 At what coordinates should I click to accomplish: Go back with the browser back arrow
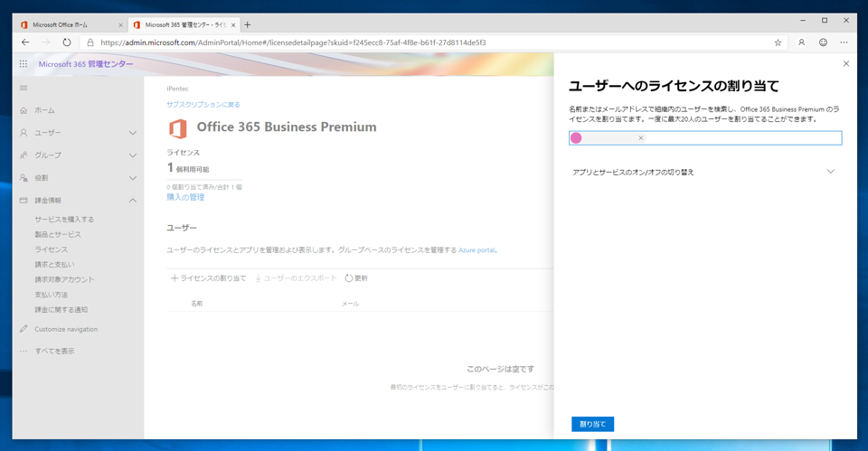(x=25, y=42)
